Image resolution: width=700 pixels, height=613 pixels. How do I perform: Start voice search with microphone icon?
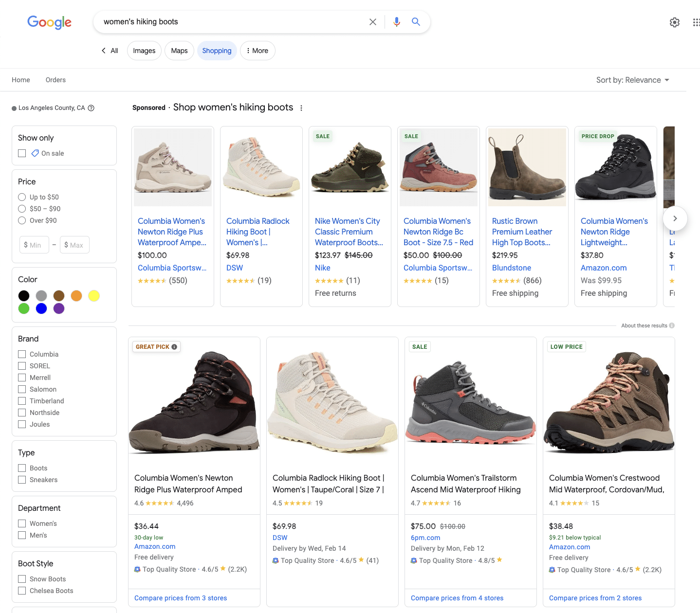pyautogui.click(x=397, y=22)
